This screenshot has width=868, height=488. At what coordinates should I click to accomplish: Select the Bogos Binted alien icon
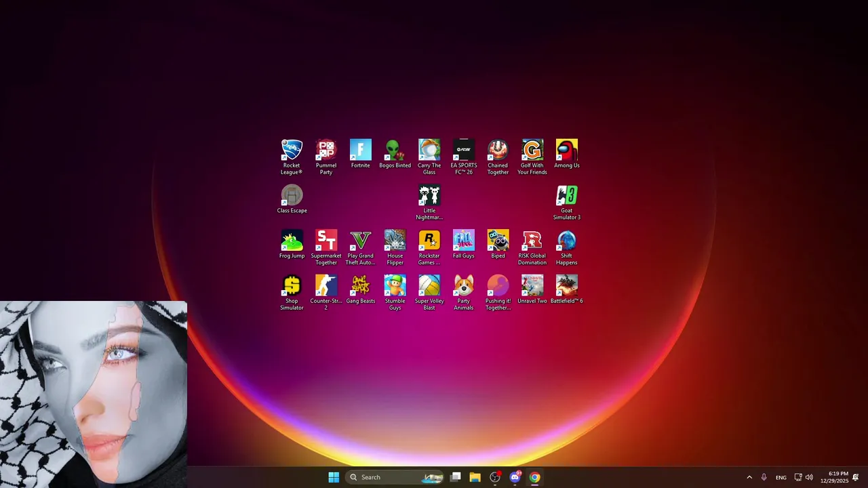(395, 153)
